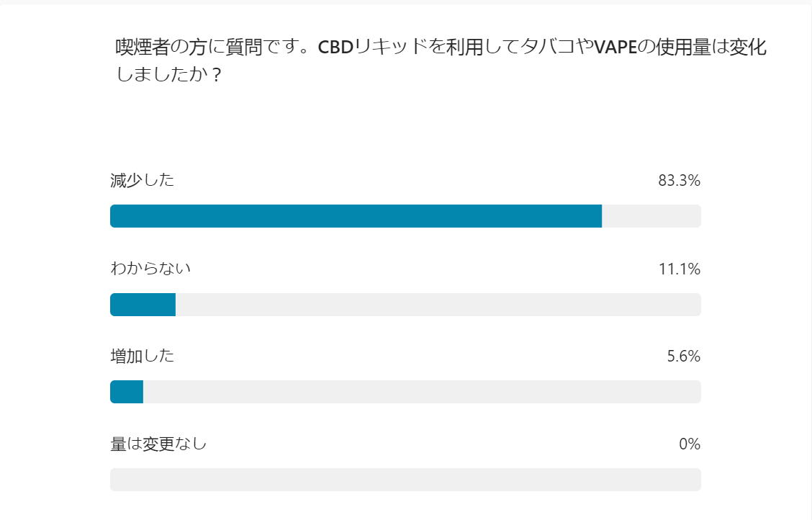Click the 11.1% percentage value
Viewport: 812px width, 520px height.
pyautogui.click(x=679, y=269)
